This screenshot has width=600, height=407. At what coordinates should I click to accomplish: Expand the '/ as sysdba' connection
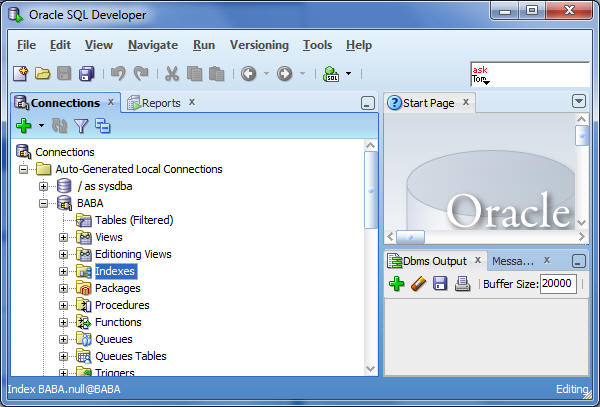[x=43, y=186]
